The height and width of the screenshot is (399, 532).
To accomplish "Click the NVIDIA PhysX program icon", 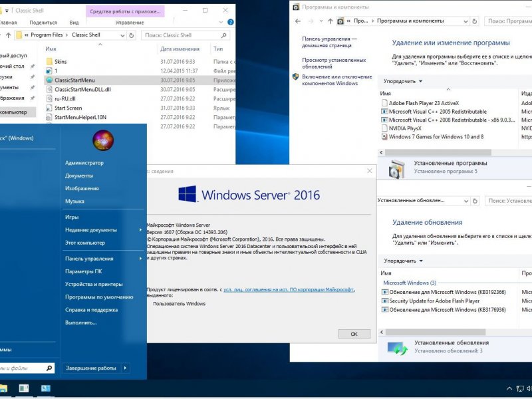I will pyautogui.click(x=384, y=128).
